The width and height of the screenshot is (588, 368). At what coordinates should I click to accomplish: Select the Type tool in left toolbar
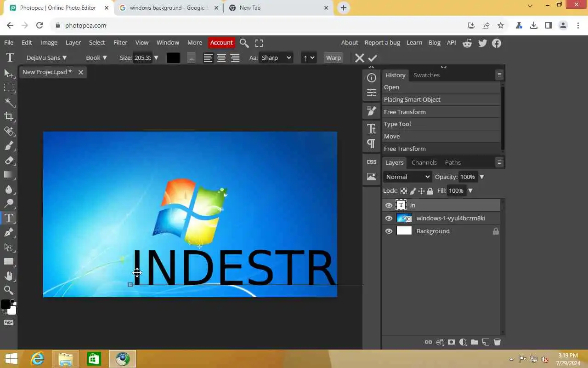coord(9,218)
